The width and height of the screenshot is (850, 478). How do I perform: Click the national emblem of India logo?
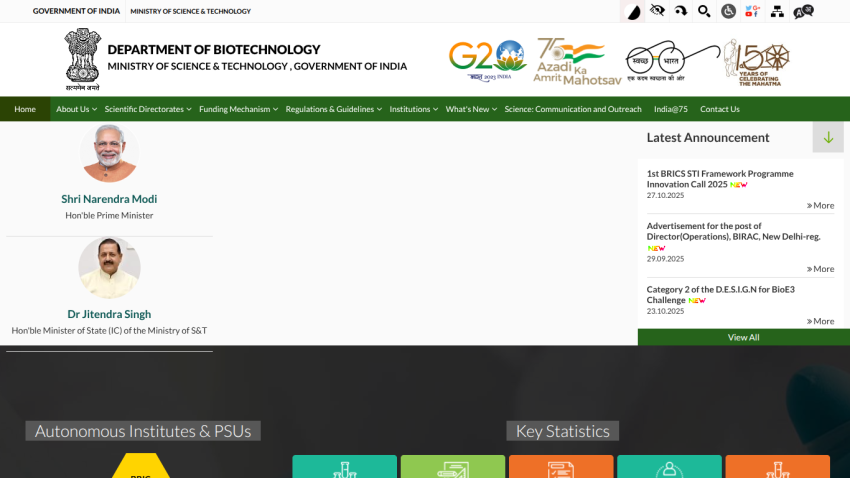pos(82,60)
